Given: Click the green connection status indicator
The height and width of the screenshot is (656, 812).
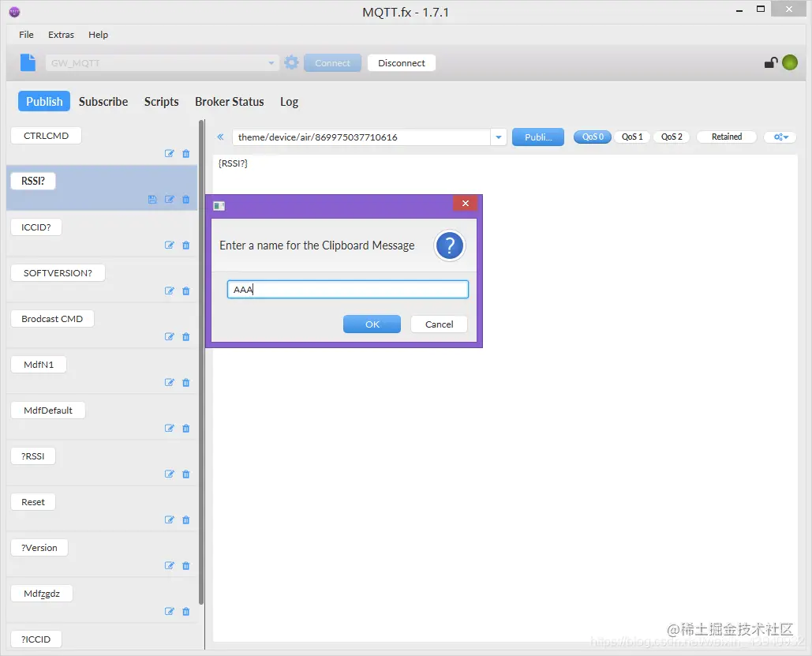Looking at the screenshot, I should point(790,62).
